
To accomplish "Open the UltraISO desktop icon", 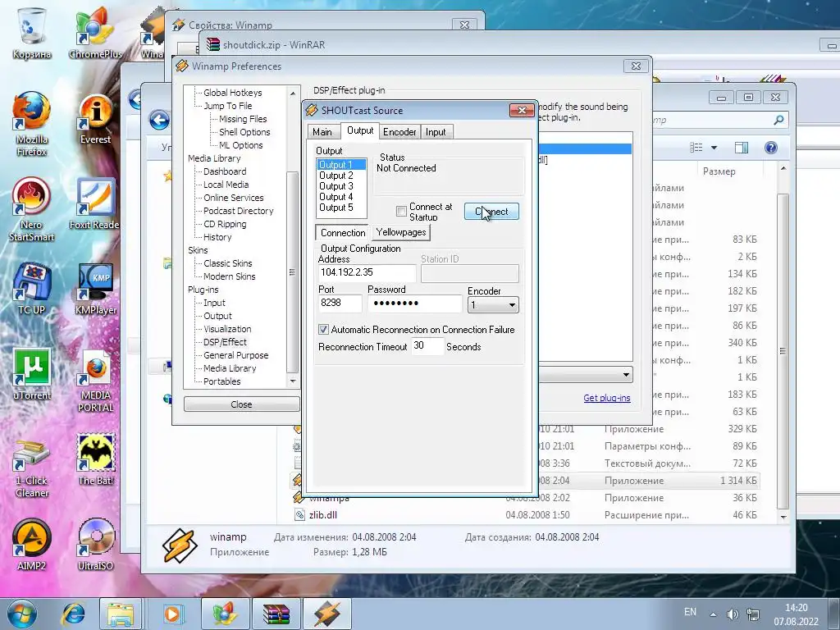I will 95,545.
